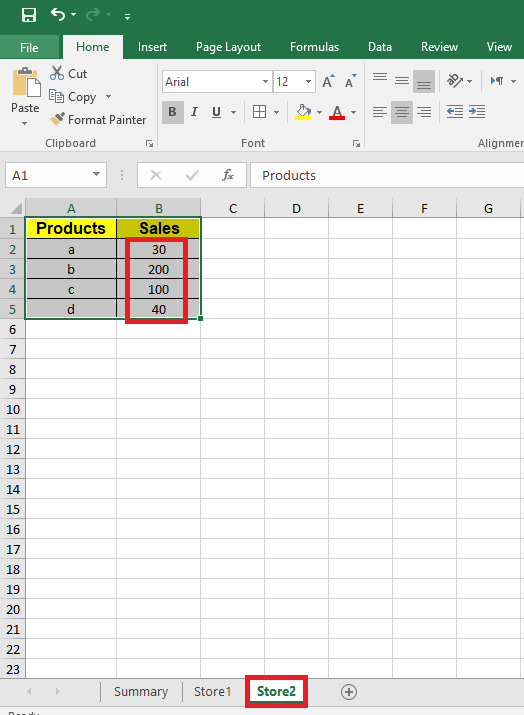Open the Clipboard pane dialog launcher
The height and width of the screenshot is (715, 524).
pyautogui.click(x=149, y=144)
